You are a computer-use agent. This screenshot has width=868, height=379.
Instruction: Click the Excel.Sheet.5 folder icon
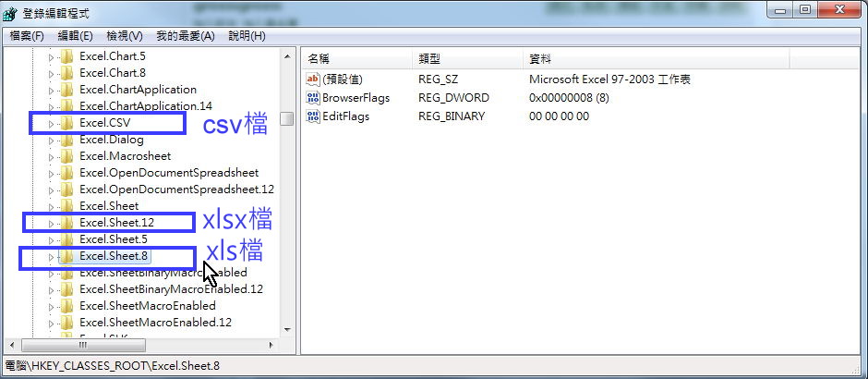pyautogui.click(x=66, y=239)
